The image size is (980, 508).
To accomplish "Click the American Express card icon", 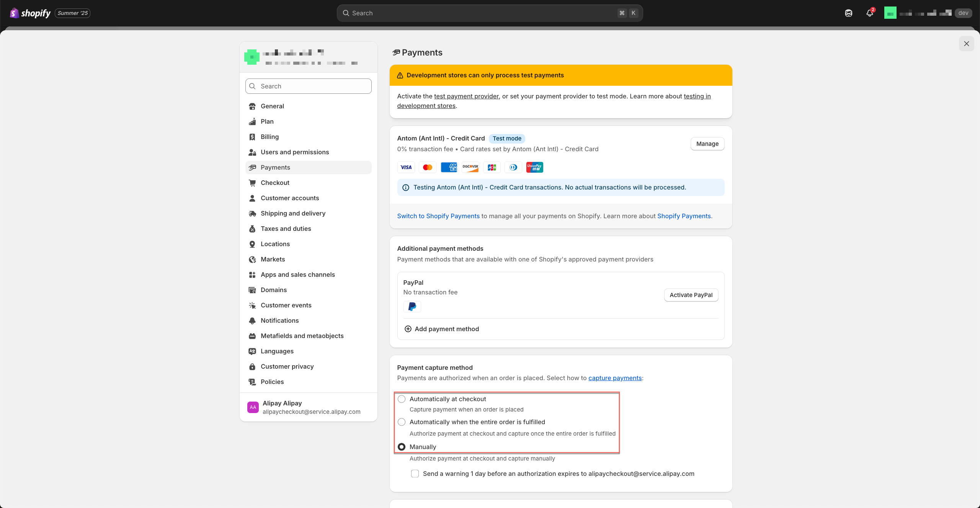I will coord(449,167).
